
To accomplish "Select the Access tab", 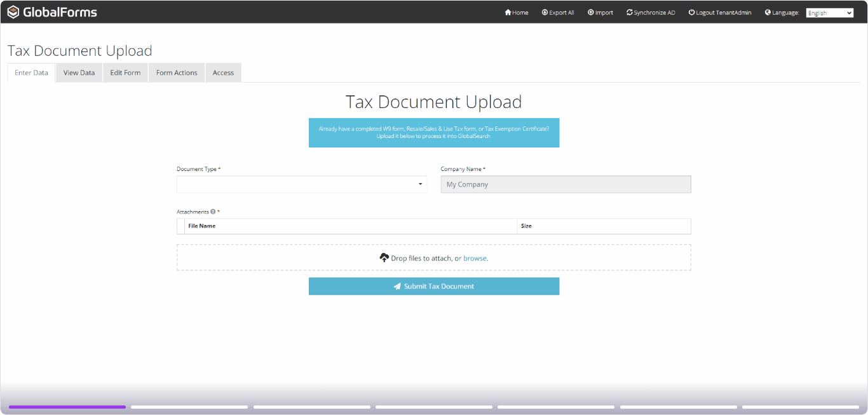I will [223, 72].
